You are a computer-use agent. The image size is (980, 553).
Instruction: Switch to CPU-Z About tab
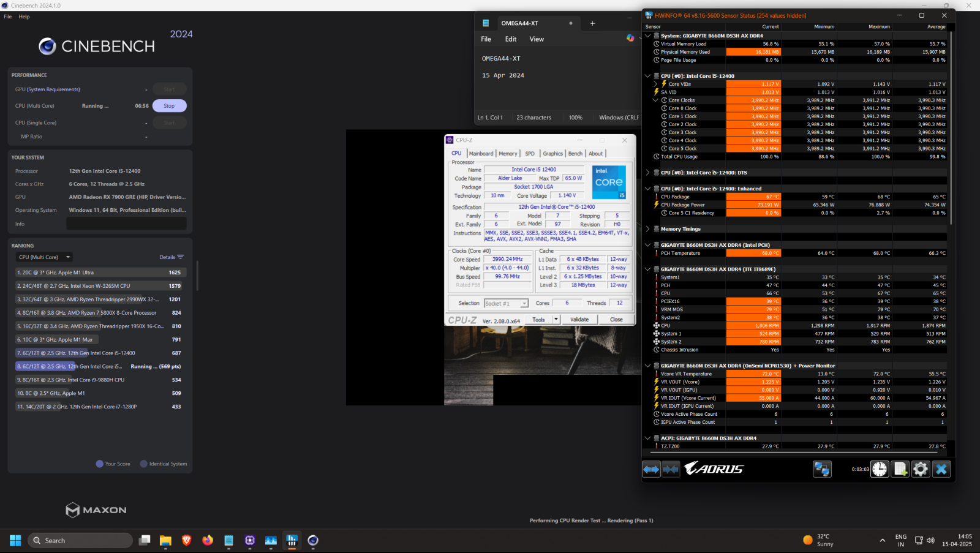click(596, 154)
